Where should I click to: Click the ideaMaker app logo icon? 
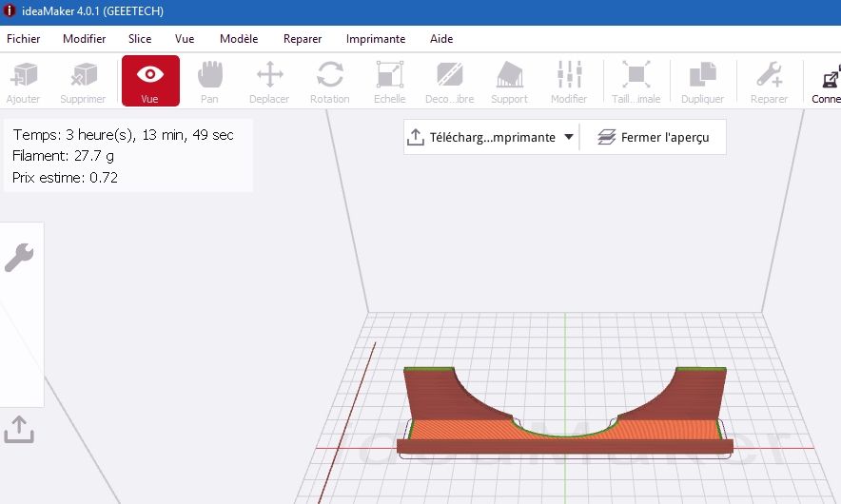10,10
